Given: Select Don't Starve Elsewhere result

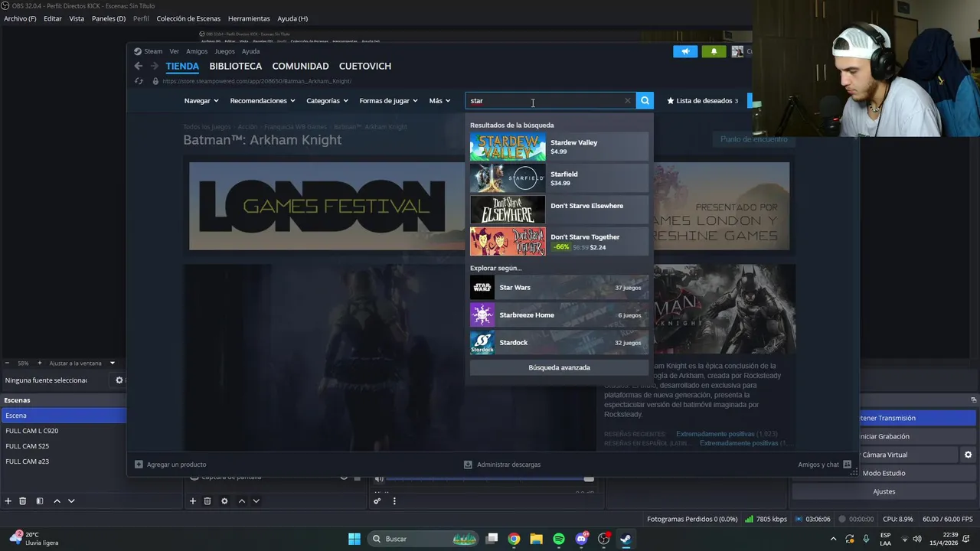Looking at the screenshot, I should [x=559, y=210].
